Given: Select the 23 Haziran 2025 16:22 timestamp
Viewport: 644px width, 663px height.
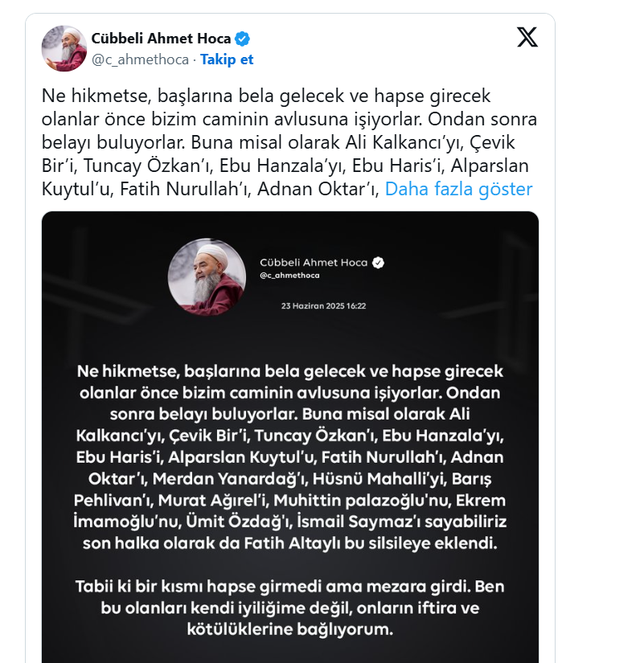Looking at the screenshot, I should pos(324,305).
